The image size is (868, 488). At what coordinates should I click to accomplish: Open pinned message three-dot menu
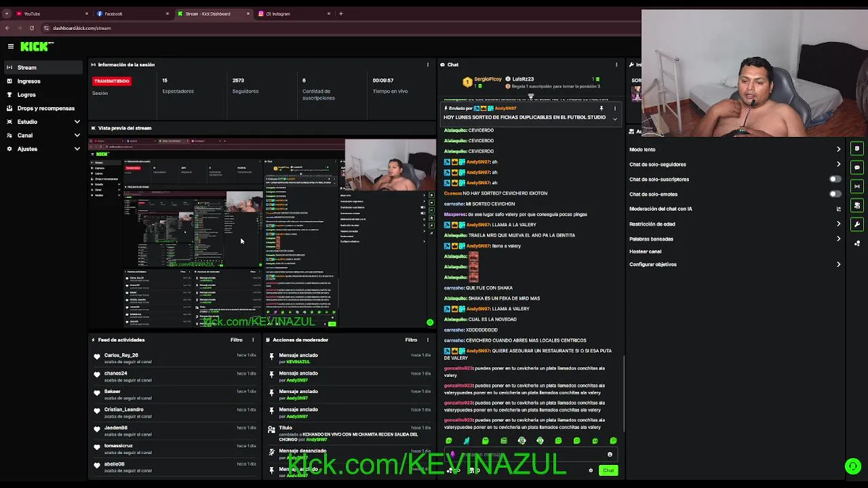614,108
